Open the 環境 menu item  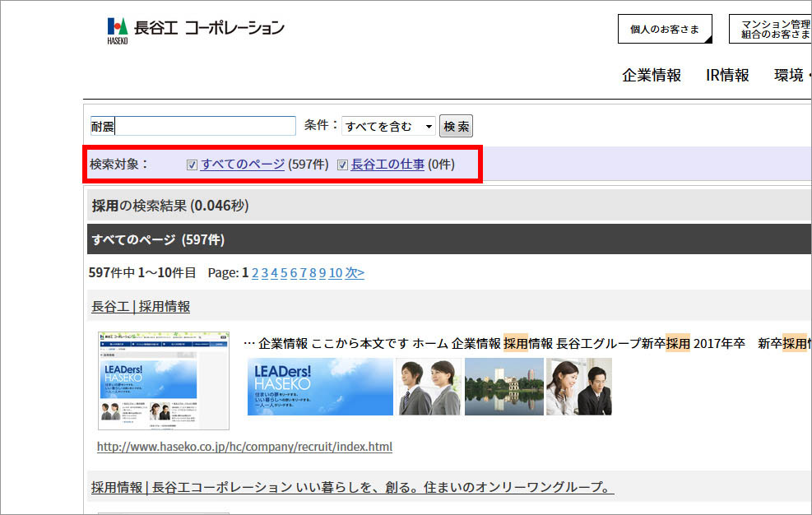coord(789,75)
